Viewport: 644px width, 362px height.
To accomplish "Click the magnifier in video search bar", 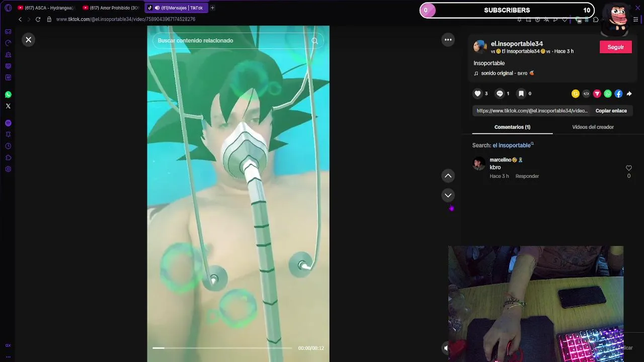I will (314, 41).
